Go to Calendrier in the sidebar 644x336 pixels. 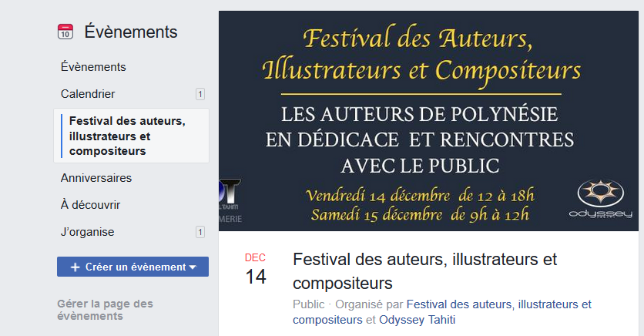point(88,94)
